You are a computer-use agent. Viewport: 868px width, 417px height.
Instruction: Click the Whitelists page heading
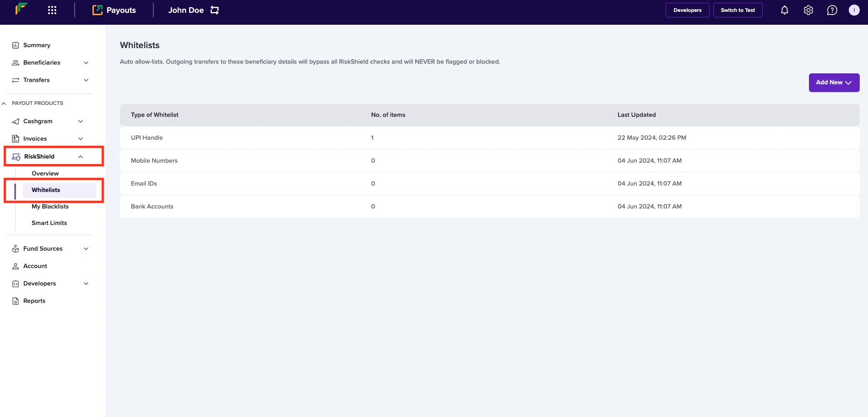140,45
